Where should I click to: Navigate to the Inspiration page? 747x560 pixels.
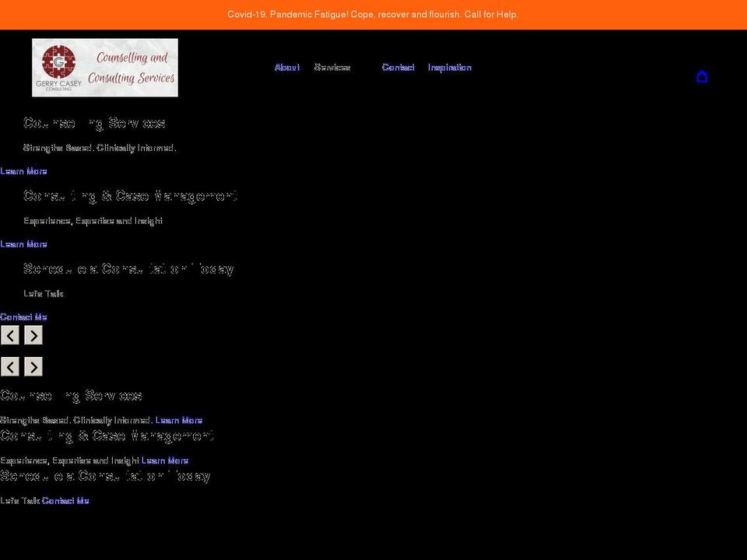point(450,67)
